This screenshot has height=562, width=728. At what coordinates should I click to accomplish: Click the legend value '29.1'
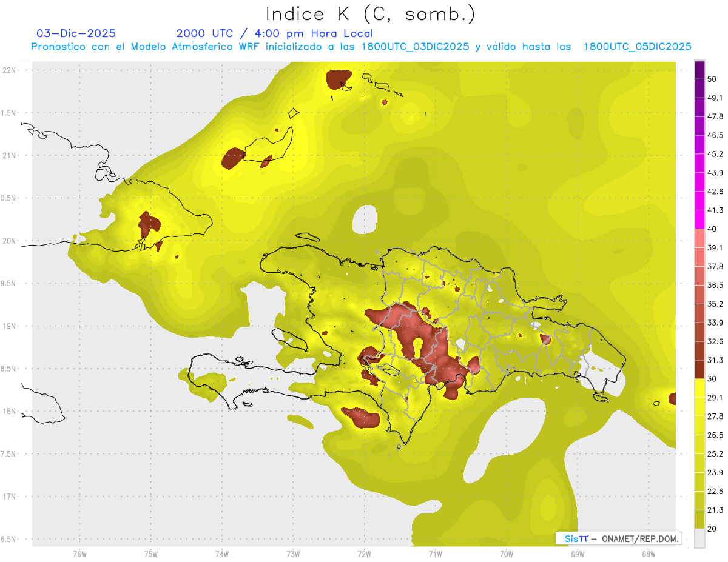[x=715, y=398]
